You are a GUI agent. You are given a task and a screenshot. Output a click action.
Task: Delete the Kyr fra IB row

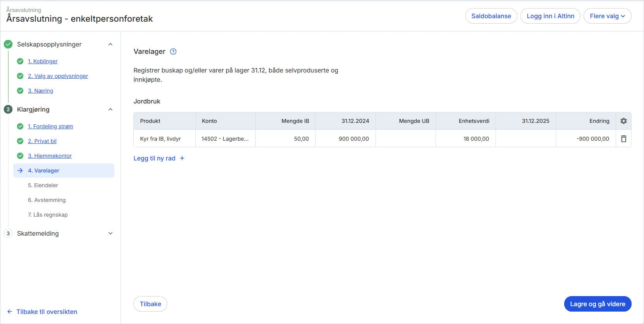pos(623,139)
